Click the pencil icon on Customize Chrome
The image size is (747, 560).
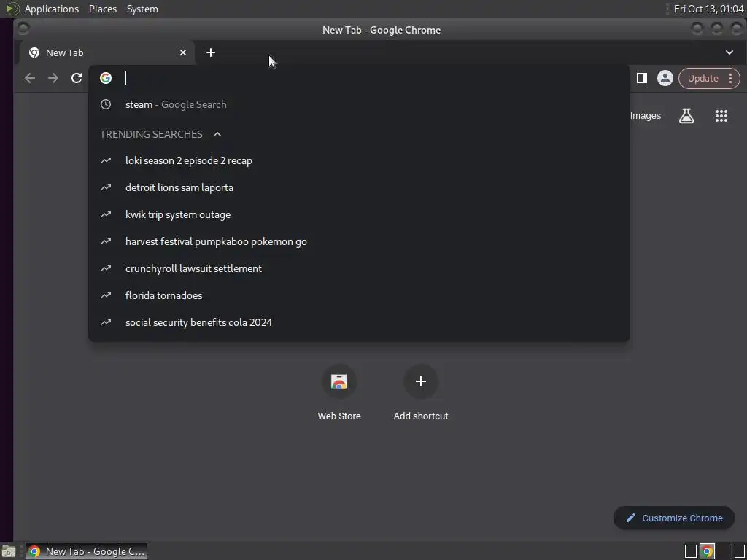(631, 518)
